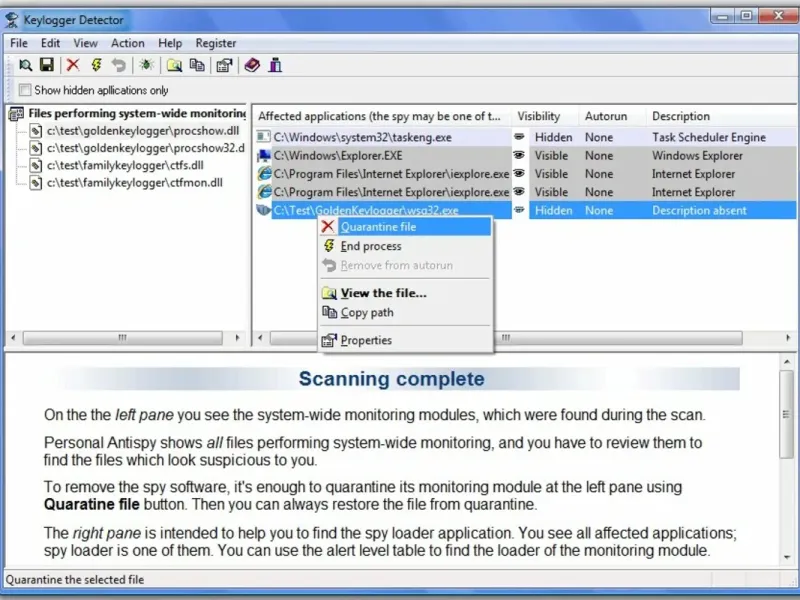Click the help pane scroll-up arrow
800x600 pixels.
click(787, 362)
